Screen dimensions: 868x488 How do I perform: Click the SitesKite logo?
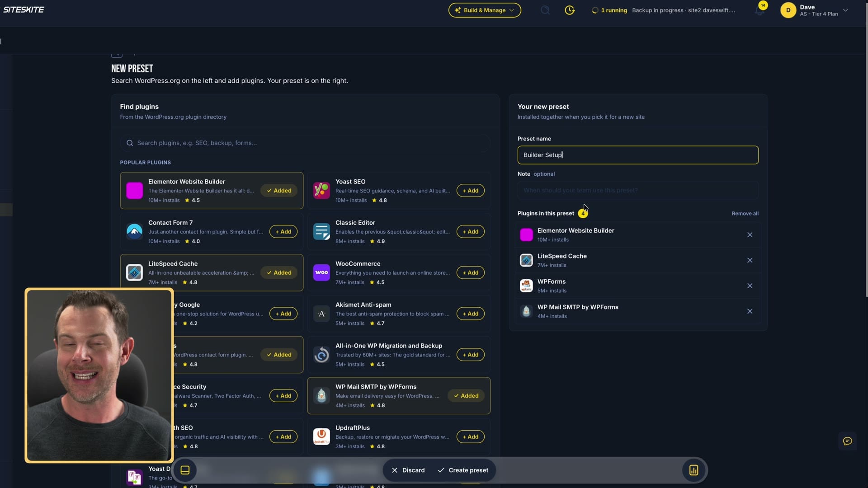click(x=24, y=9)
